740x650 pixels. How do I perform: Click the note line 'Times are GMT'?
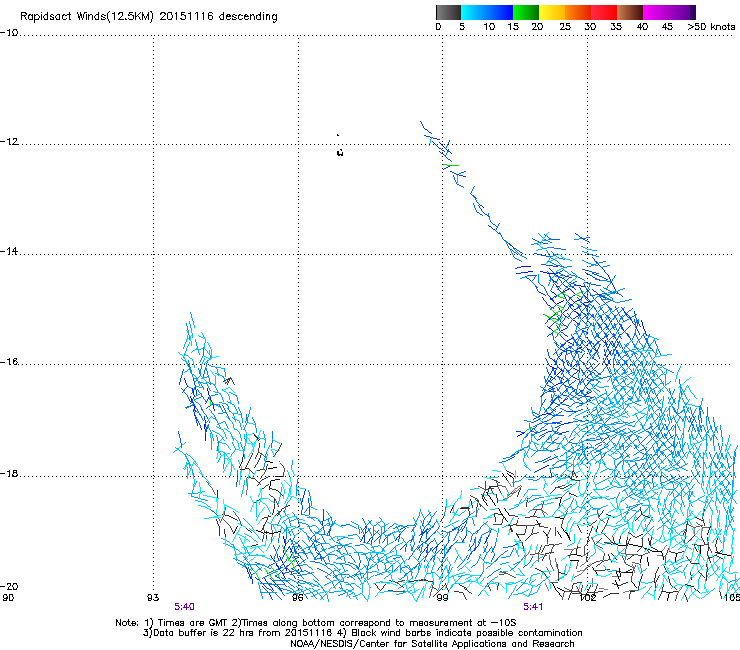point(192,623)
